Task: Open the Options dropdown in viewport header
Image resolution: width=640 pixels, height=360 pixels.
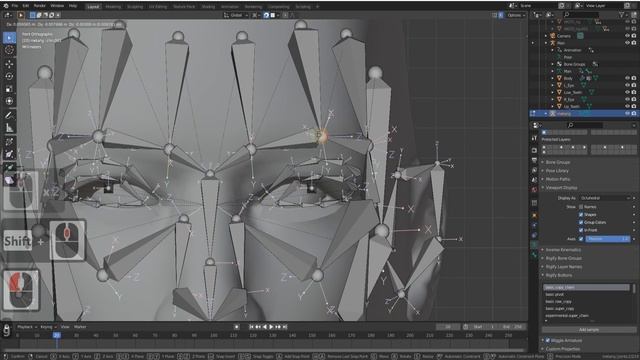Action: pyautogui.click(x=516, y=15)
